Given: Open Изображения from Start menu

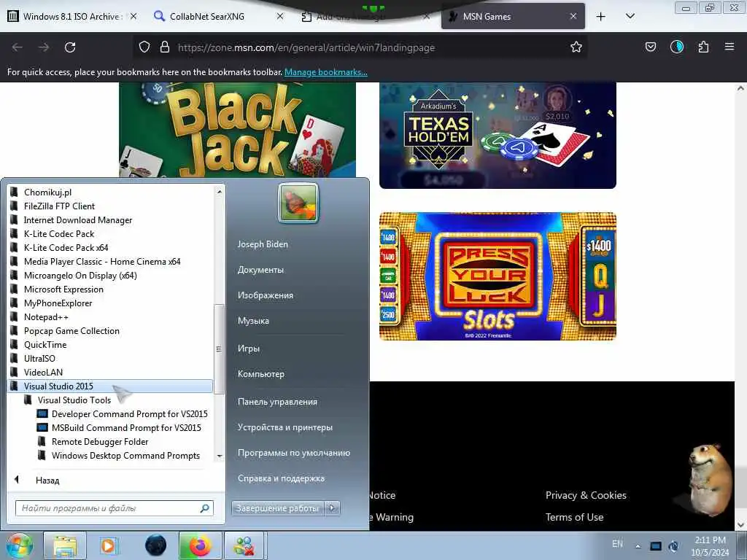Looking at the screenshot, I should 266,296.
